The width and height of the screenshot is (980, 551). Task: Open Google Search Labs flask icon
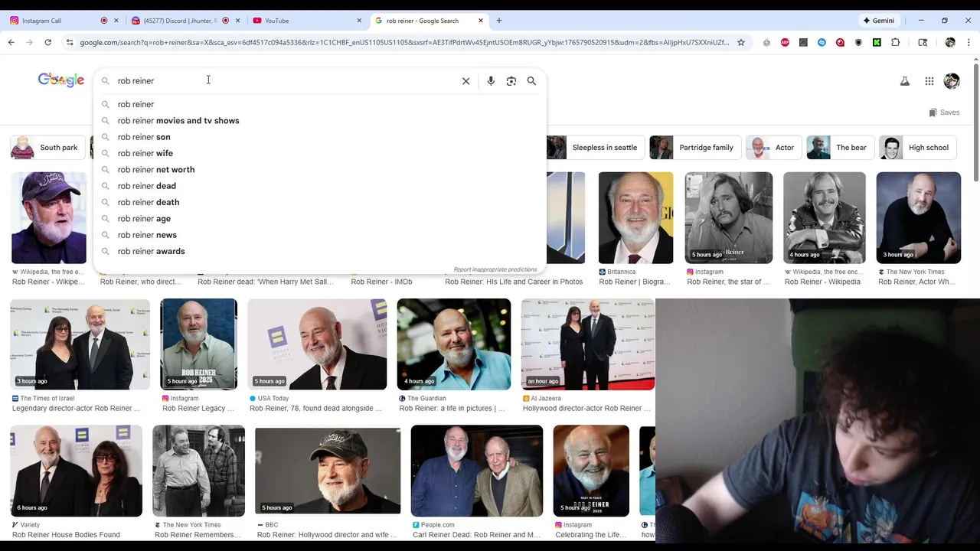pyautogui.click(x=905, y=81)
